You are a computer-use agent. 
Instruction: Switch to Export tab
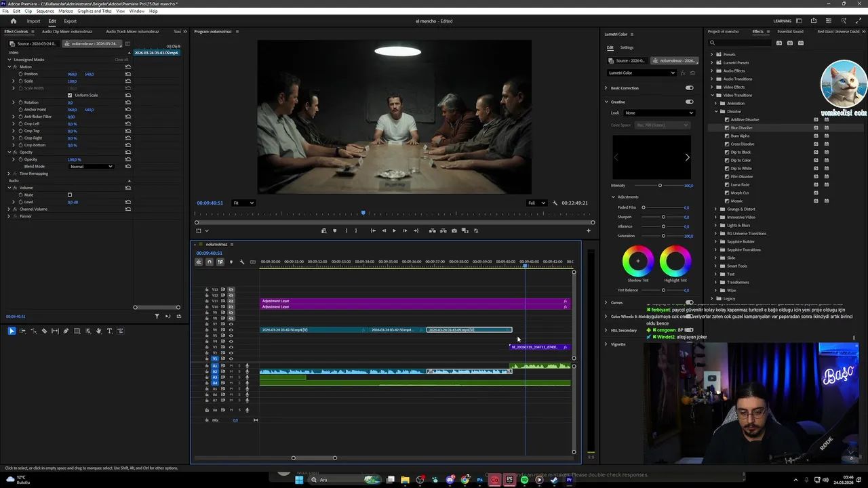pyautogui.click(x=71, y=21)
